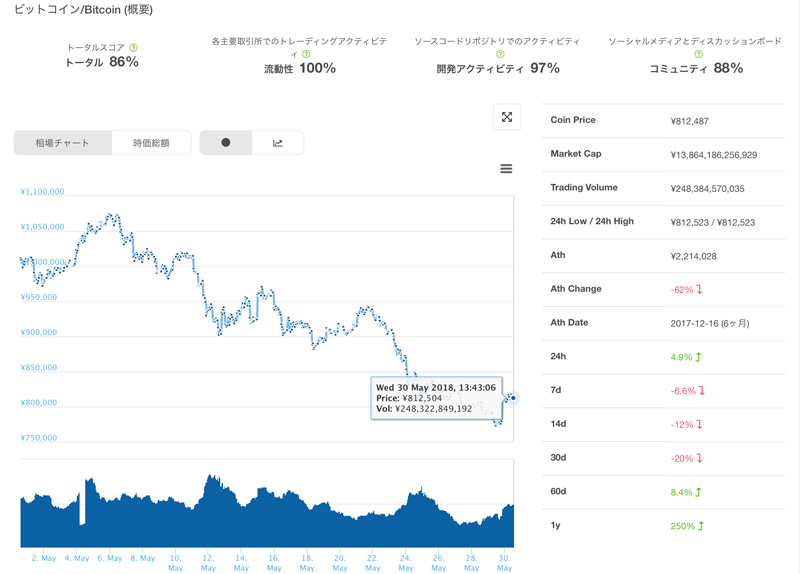Click the 24h change 4.9% value
800x574 pixels.
[x=686, y=357]
